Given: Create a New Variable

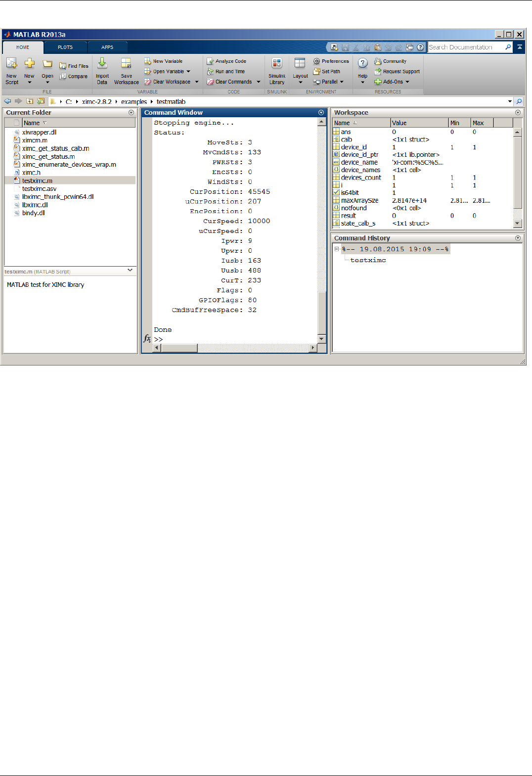Looking at the screenshot, I should (x=164, y=61).
